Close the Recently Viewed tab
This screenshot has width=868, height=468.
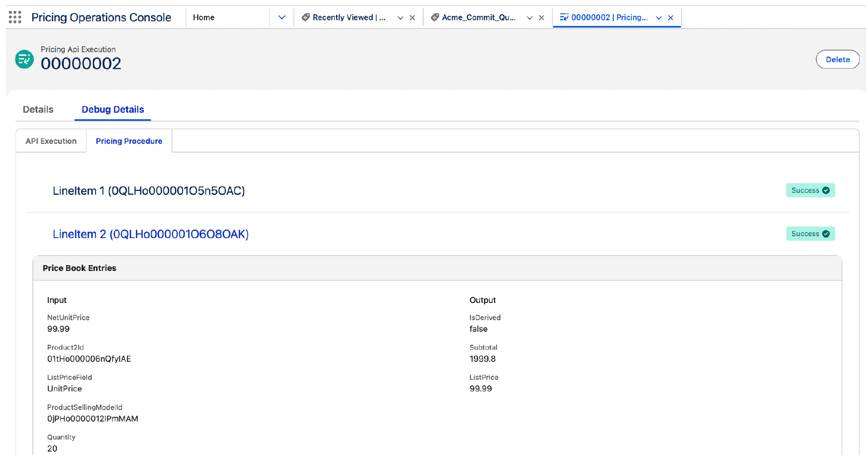tap(412, 18)
